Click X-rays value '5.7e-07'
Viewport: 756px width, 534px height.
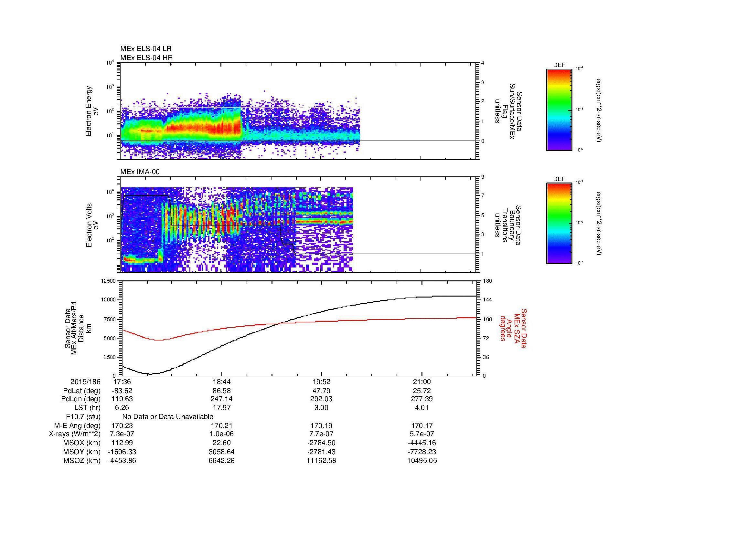click(422, 434)
